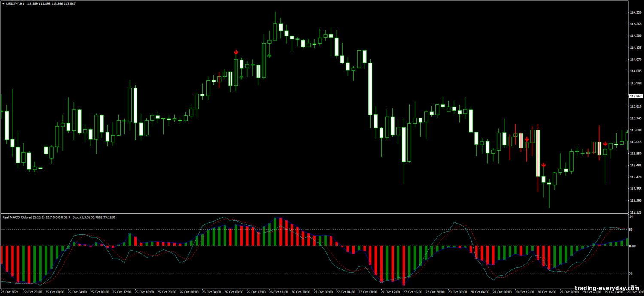Click the 25 Oct 00:00 time label
644x296 pixels.
click(55, 292)
